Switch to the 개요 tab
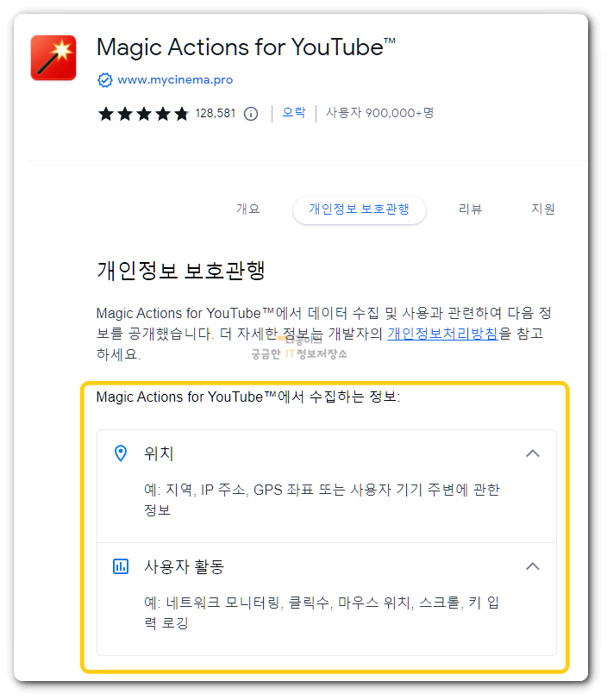The height and width of the screenshot is (700, 607). pos(248,209)
